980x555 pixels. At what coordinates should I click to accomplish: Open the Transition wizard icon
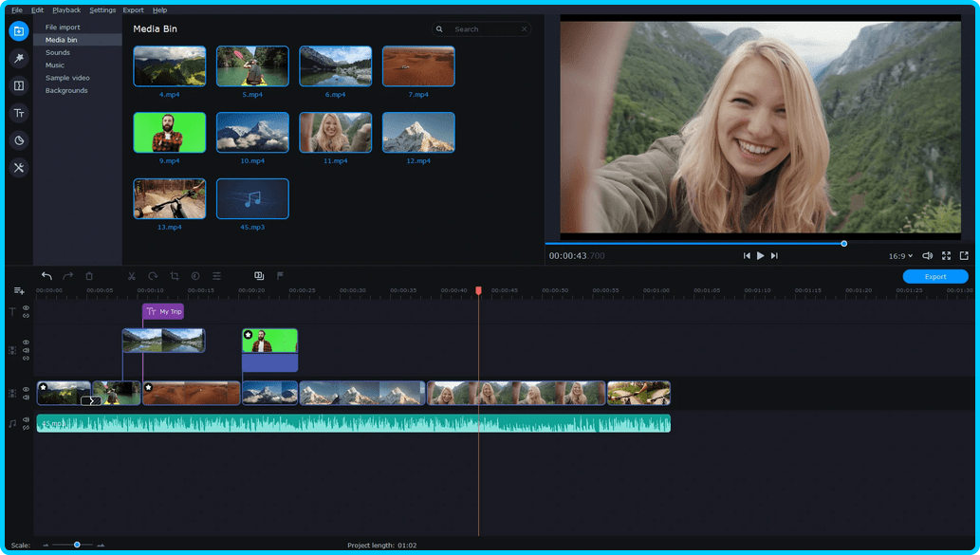pyautogui.click(x=259, y=276)
